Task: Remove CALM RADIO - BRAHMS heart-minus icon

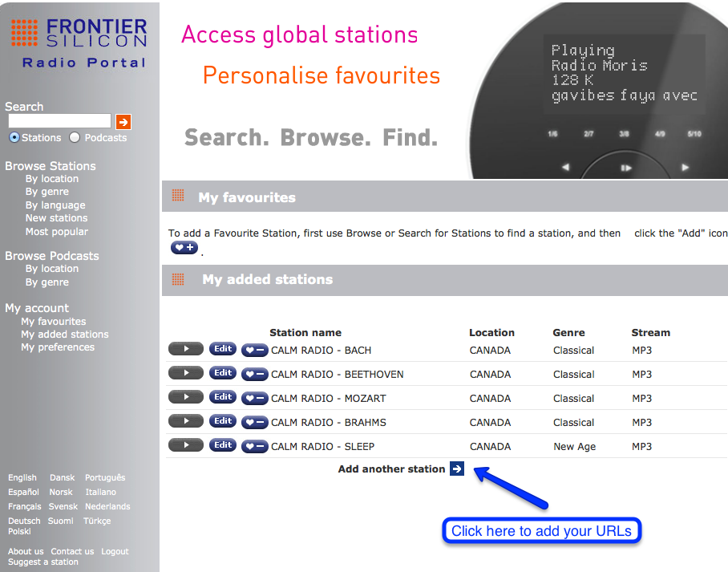Action: click(x=255, y=422)
